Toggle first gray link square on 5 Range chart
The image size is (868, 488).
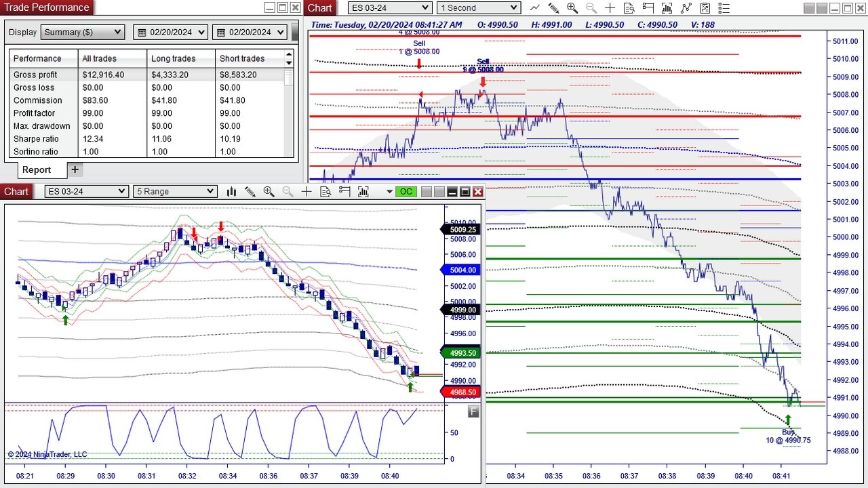click(x=427, y=192)
